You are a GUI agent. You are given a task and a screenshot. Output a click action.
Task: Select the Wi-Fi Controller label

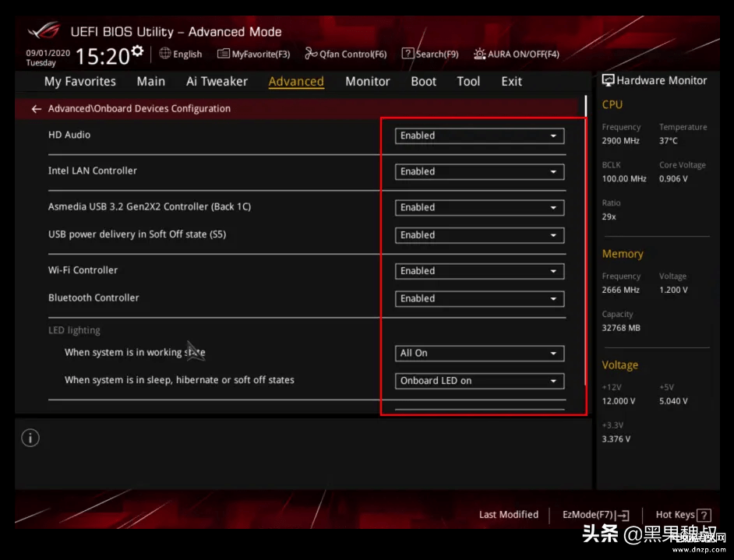coord(83,270)
